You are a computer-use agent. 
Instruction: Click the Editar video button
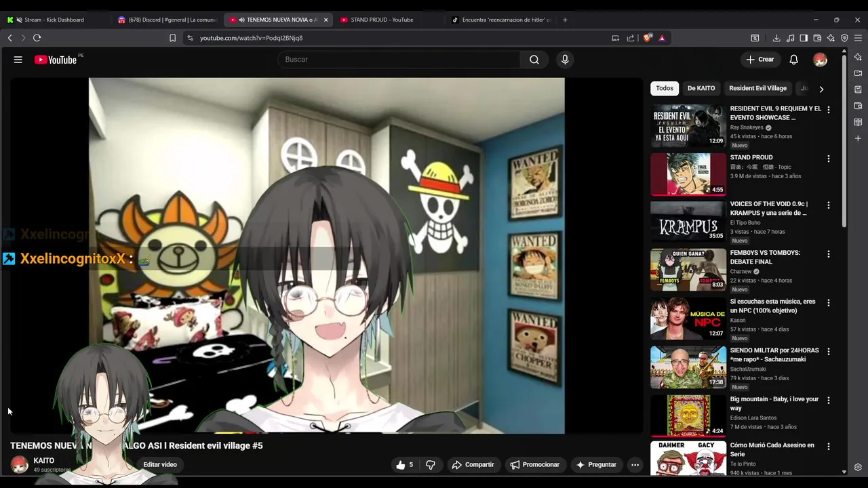(160, 465)
